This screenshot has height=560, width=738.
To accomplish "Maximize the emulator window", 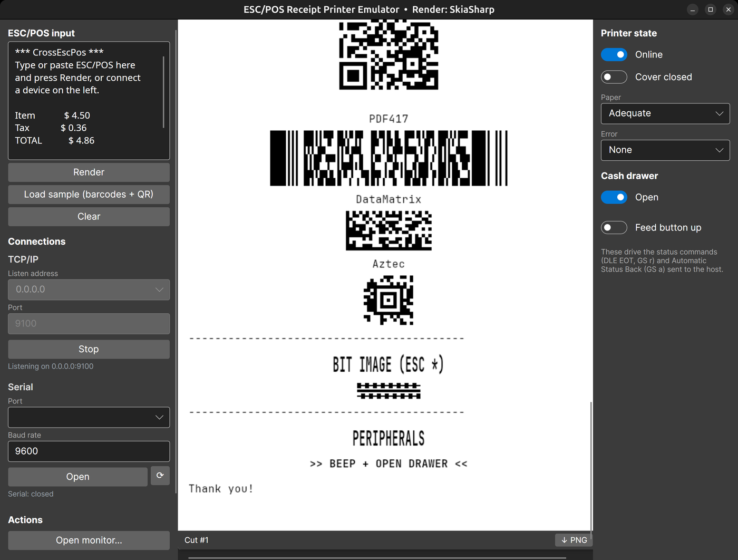I will [711, 9].
